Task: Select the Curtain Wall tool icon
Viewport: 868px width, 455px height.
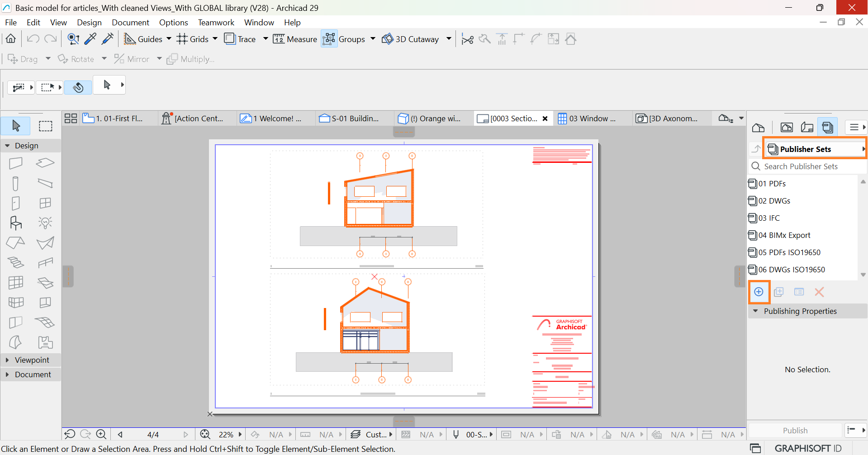Action: click(16, 282)
